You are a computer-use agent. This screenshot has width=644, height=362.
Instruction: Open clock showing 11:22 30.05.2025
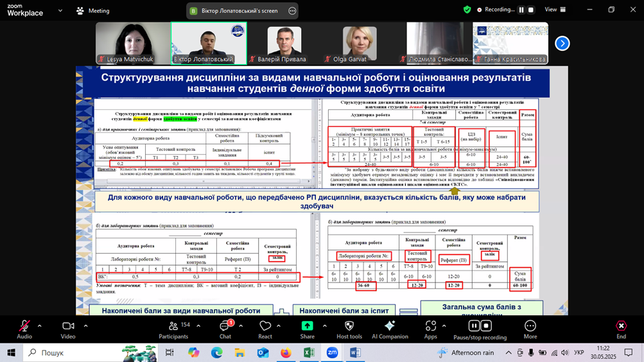(x=604, y=352)
